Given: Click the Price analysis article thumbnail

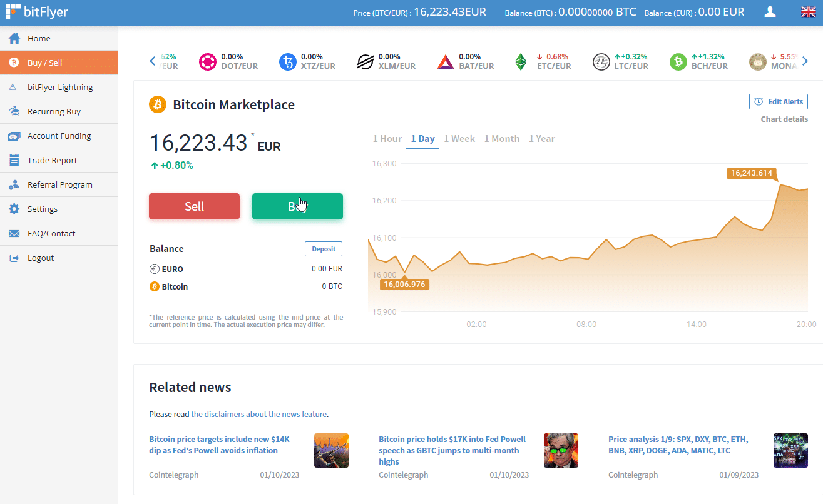Looking at the screenshot, I should pos(790,450).
